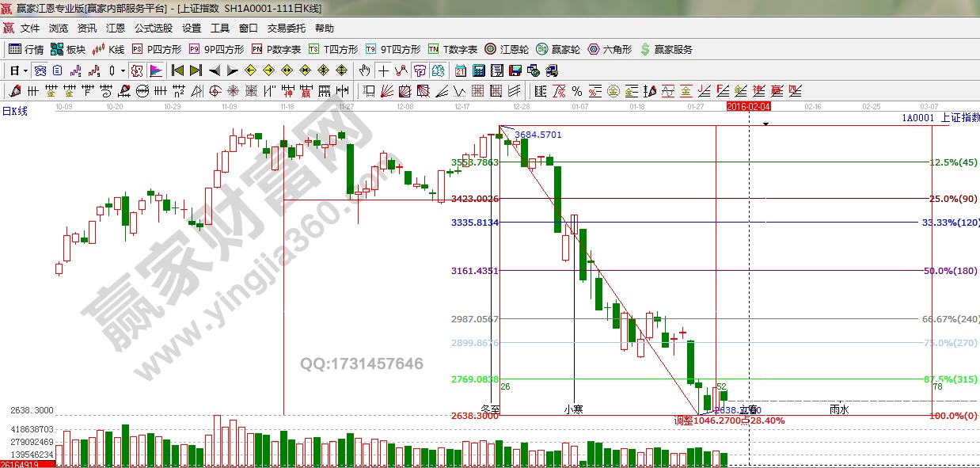Click the red 2016-02-04 date marker
Viewport: 980px width, 468px height.
point(747,105)
